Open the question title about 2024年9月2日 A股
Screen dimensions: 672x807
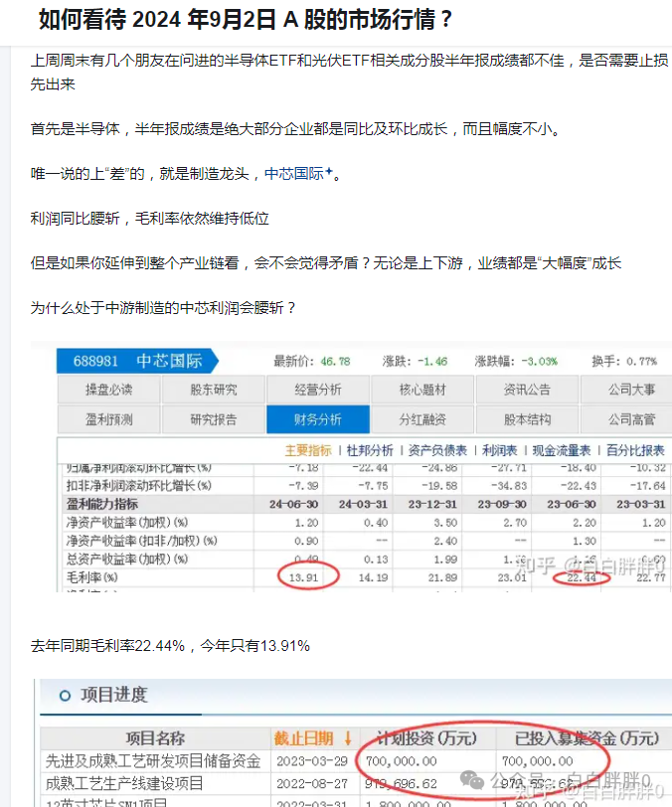coord(246,20)
